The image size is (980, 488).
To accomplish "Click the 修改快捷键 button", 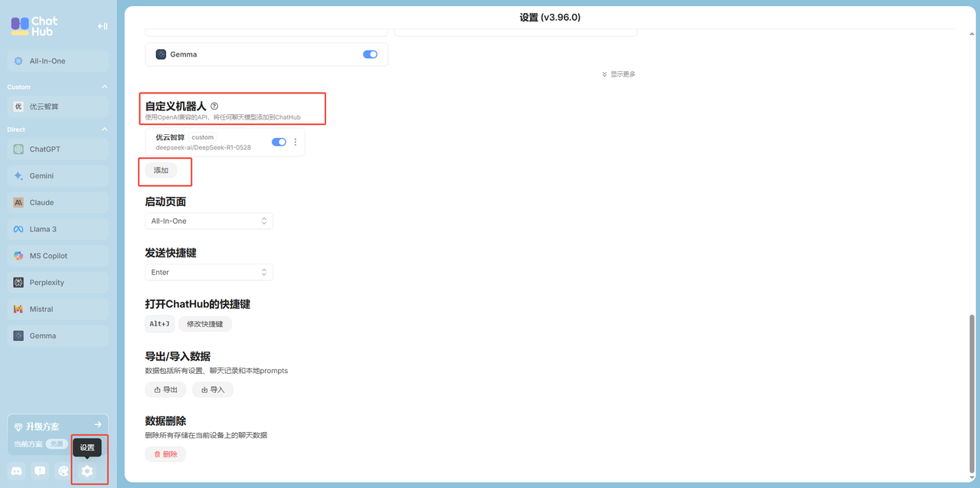I will pyautogui.click(x=205, y=324).
